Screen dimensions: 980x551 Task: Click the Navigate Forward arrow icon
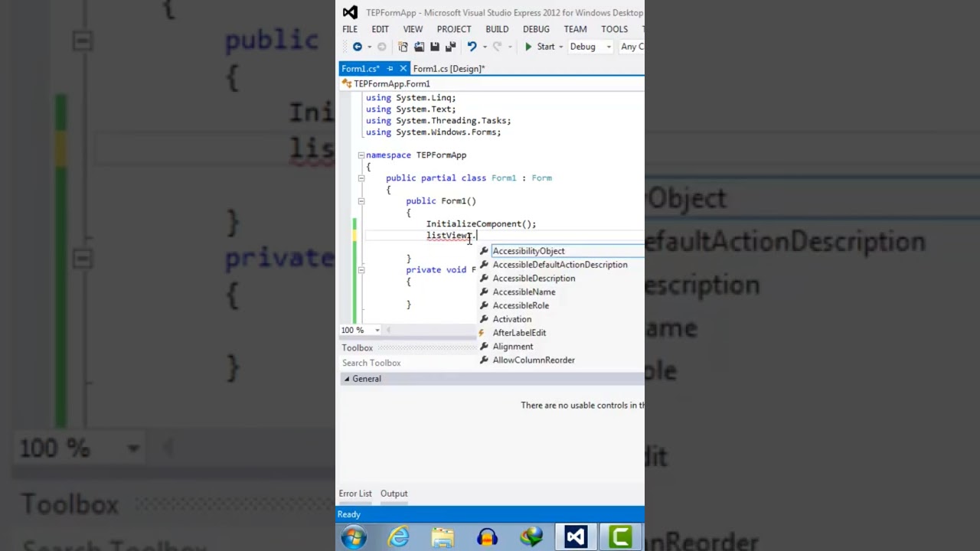tap(381, 47)
